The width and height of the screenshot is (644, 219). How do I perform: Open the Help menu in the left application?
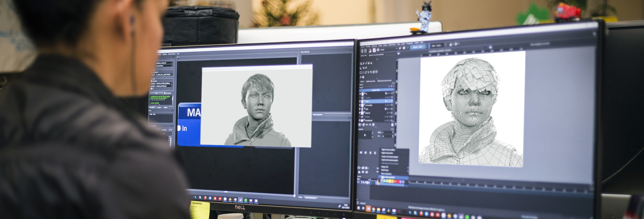pos(178,54)
